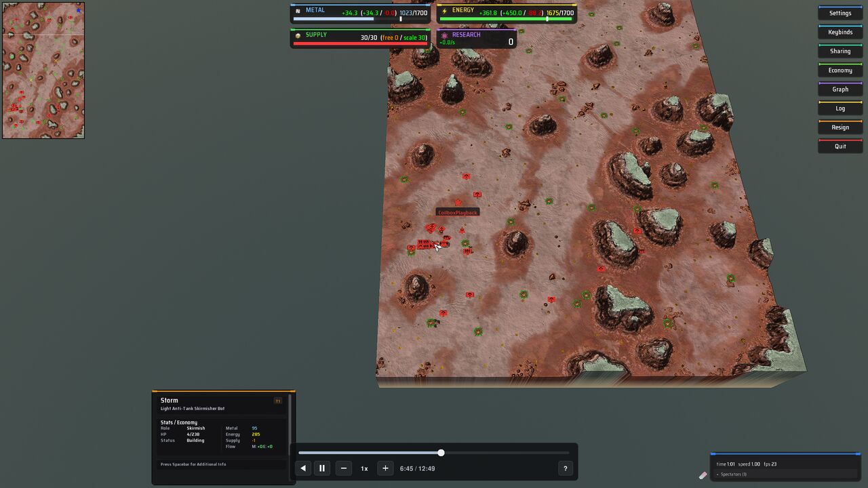Click the Resign button
Image resolution: width=868 pixels, height=488 pixels.
coord(840,127)
